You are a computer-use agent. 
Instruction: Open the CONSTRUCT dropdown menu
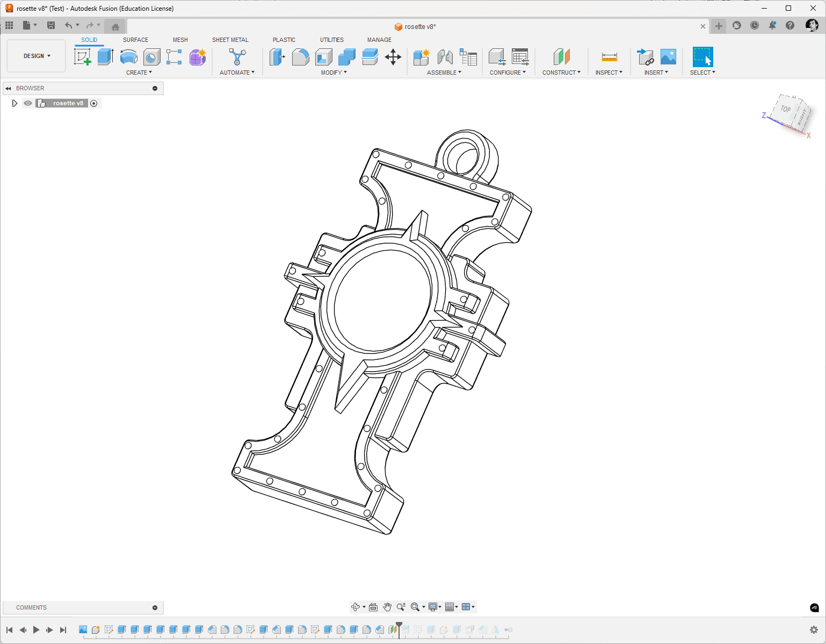click(x=561, y=73)
